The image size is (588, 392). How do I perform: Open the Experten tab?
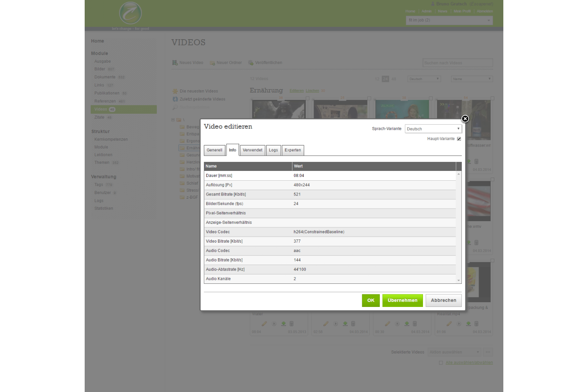click(x=293, y=150)
